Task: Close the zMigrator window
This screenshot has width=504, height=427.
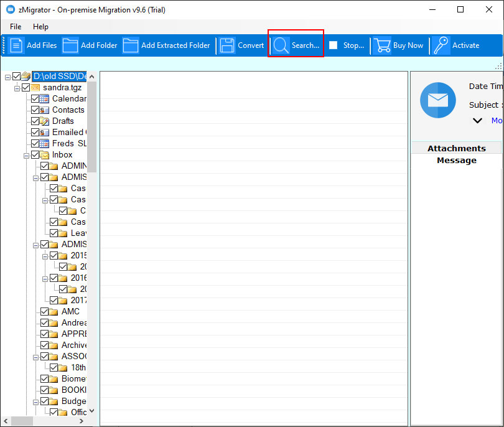Action: click(489, 9)
